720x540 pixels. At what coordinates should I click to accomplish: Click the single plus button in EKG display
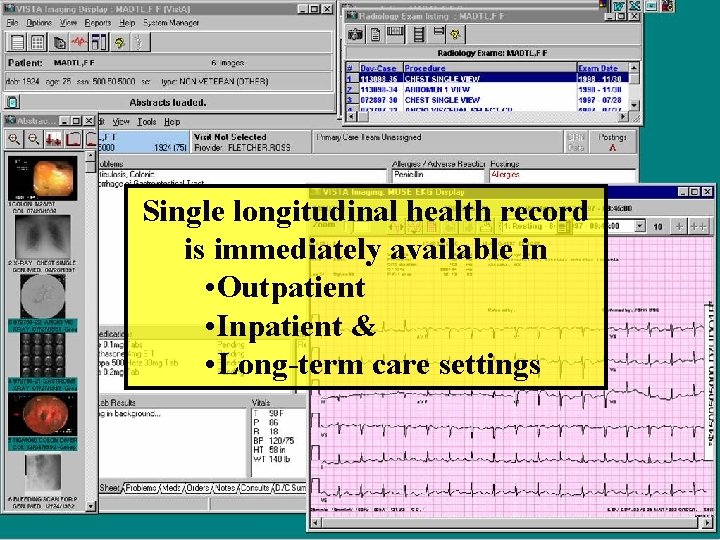679,226
